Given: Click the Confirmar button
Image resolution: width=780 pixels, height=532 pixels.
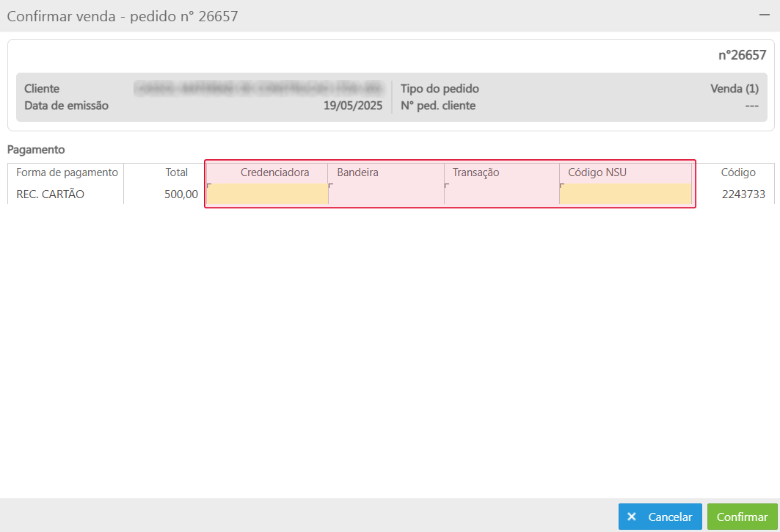Looking at the screenshot, I should pos(742,517).
